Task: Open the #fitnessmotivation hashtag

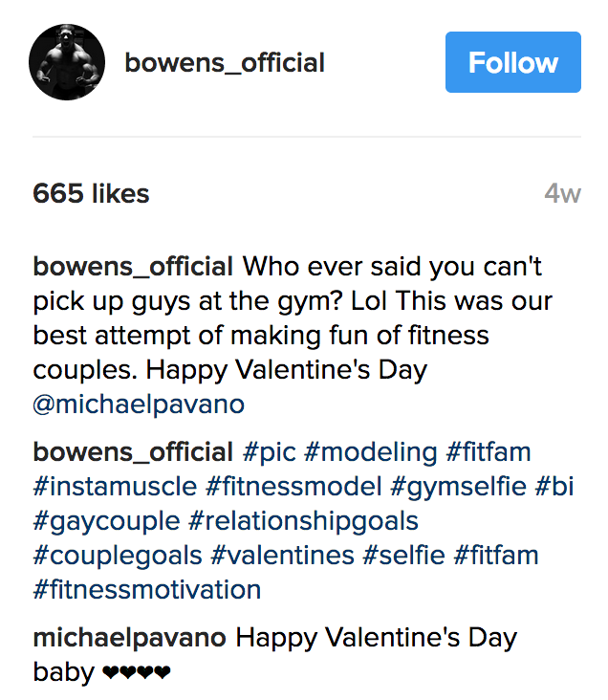Action: tap(146, 589)
